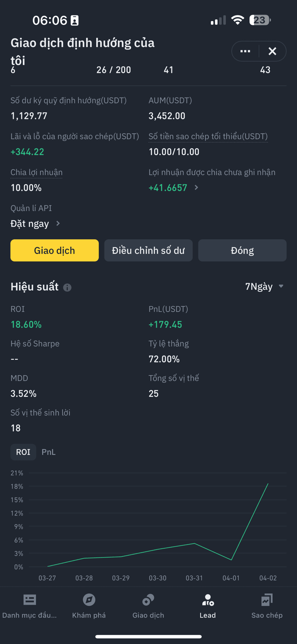Tap the 04-02 peak chart point
297x644 pixels.
[268, 484]
